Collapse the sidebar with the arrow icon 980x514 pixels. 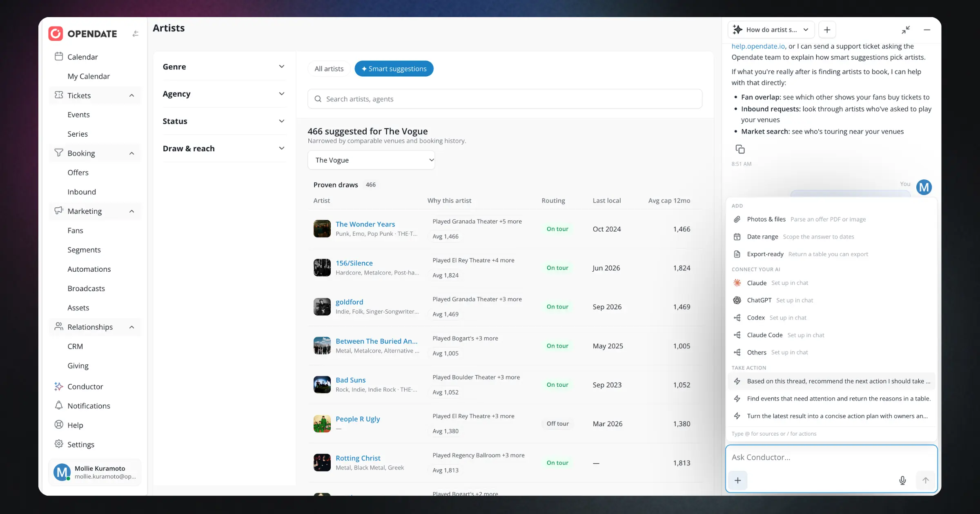[136, 34]
